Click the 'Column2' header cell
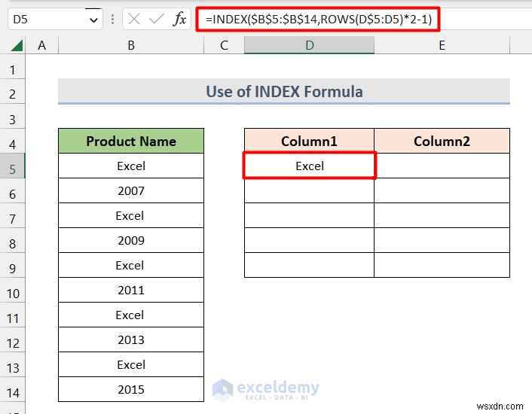 pos(442,141)
